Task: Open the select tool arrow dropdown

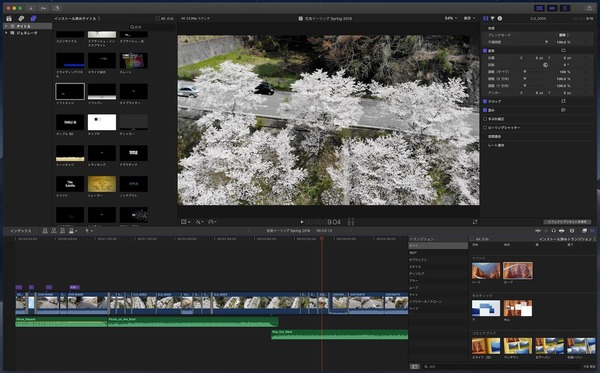Action: [89, 231]
